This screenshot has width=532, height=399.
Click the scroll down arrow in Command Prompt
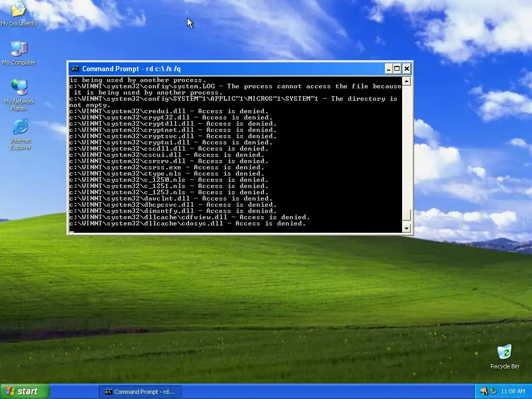pos(406,229)
